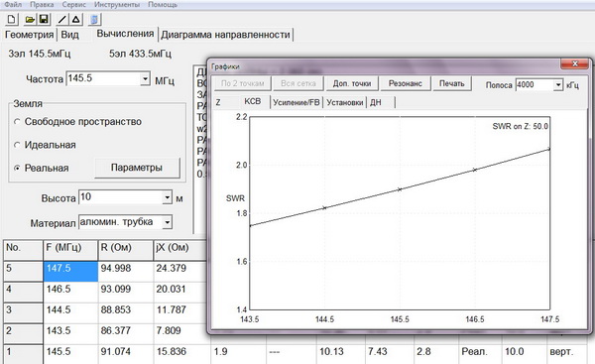Expand the Материал dropdown list
This screenshot has width=595, height=364.
coord(167,222)
